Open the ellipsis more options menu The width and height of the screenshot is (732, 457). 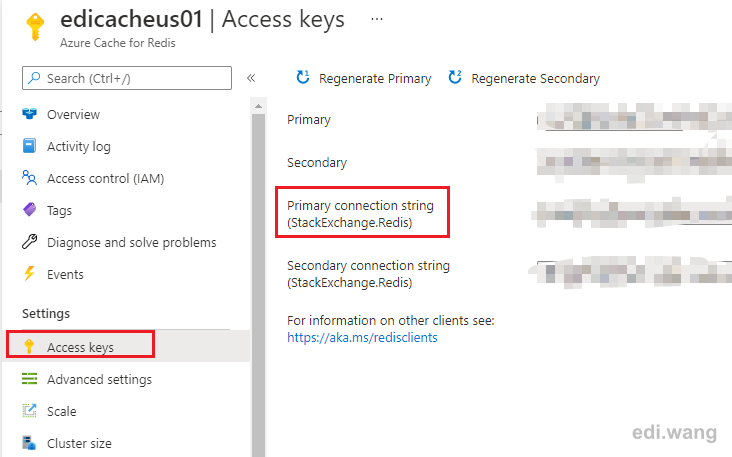click(377, 19)
